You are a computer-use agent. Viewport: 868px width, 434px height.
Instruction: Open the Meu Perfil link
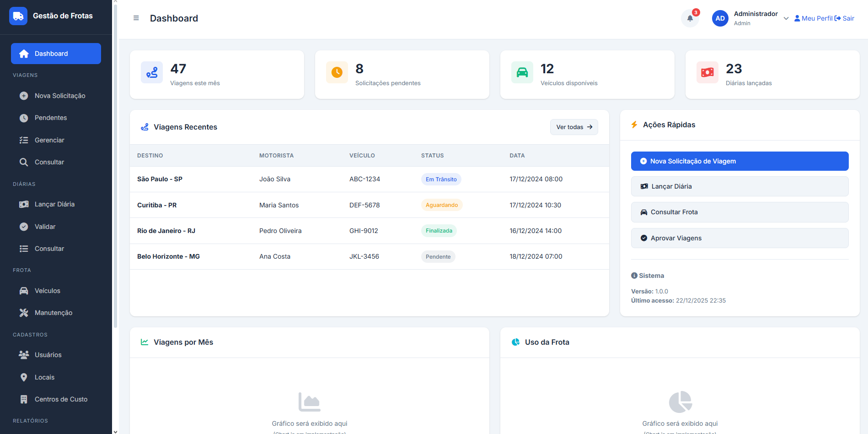point(814,18)
